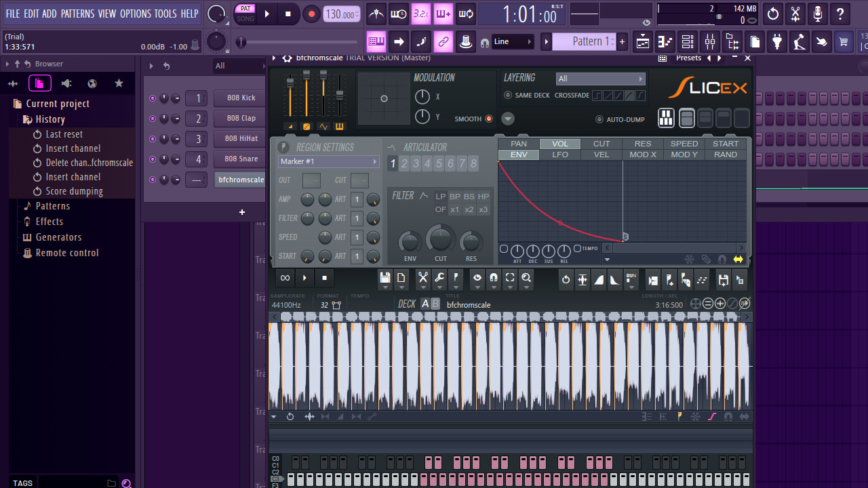The width and height of the screenshot is (868, 488).
Task: Open the Slicex Presets menu
Action: click(x=688, y=58)
